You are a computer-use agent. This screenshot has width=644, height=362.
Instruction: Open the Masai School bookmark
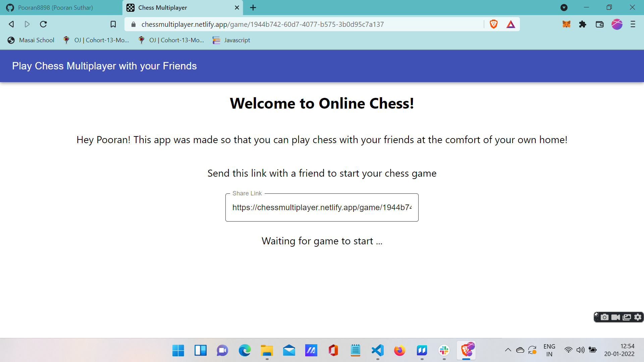(x=31, y=40)
